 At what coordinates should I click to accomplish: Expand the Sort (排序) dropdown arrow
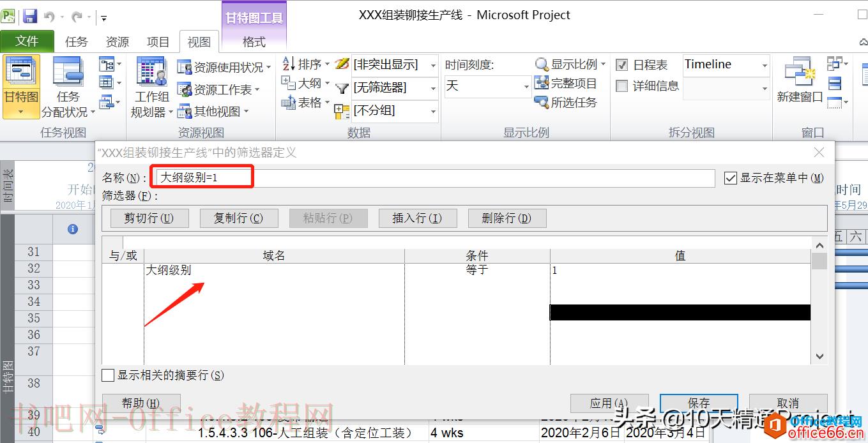pos(327,64)
